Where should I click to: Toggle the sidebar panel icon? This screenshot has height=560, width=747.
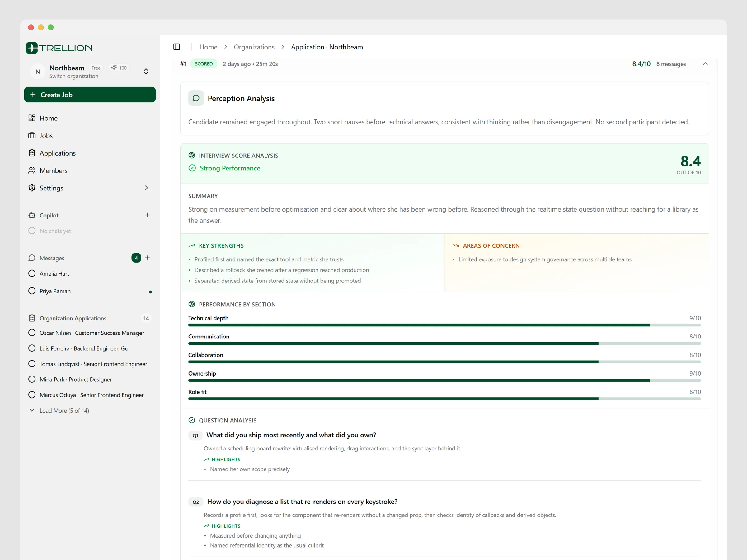tap(176, 47)
